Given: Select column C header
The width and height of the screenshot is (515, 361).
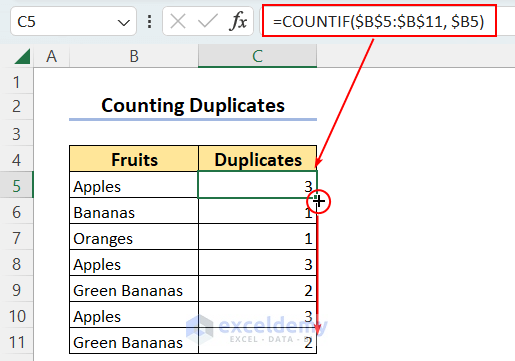Looking at the screenshot, I should [257, 56].
